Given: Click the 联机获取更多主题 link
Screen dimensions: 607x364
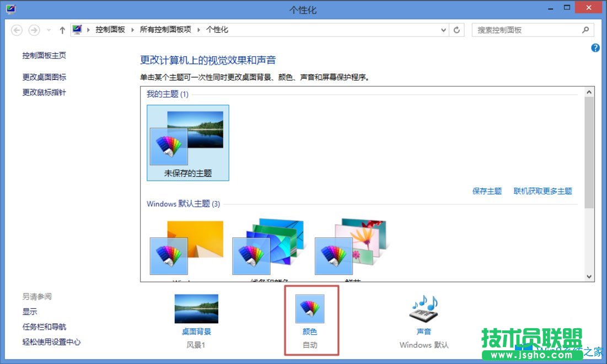Looking at the screenshot, I should [544, 191].
